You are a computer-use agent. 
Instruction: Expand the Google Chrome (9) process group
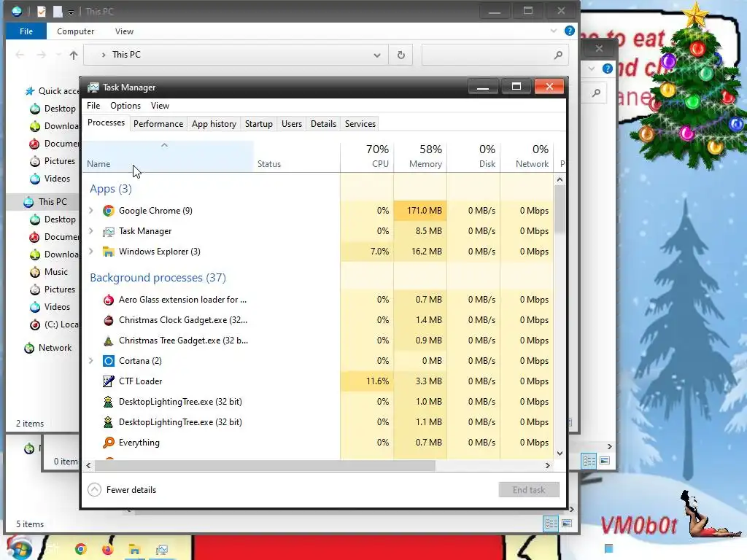[91, 211]
